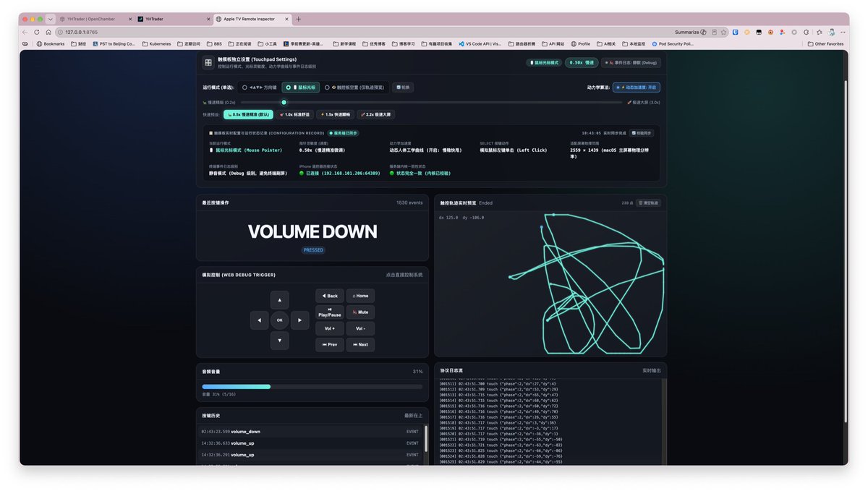Click the down arrow D-pad button
The width and height of the screenshot is (868, 491).
279,341
